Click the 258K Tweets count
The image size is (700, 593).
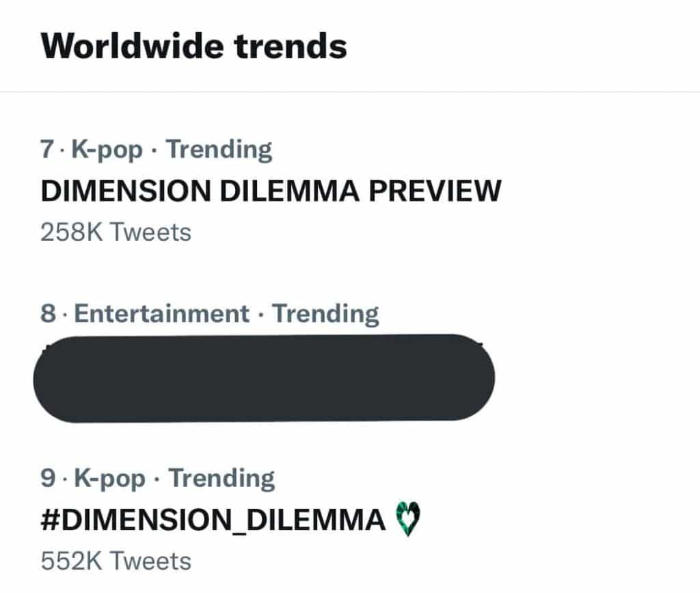[x=116, y=232]
